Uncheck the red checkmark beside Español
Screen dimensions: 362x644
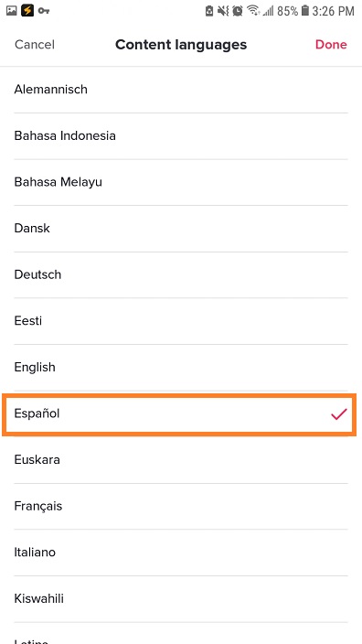[x=339, y=414]
